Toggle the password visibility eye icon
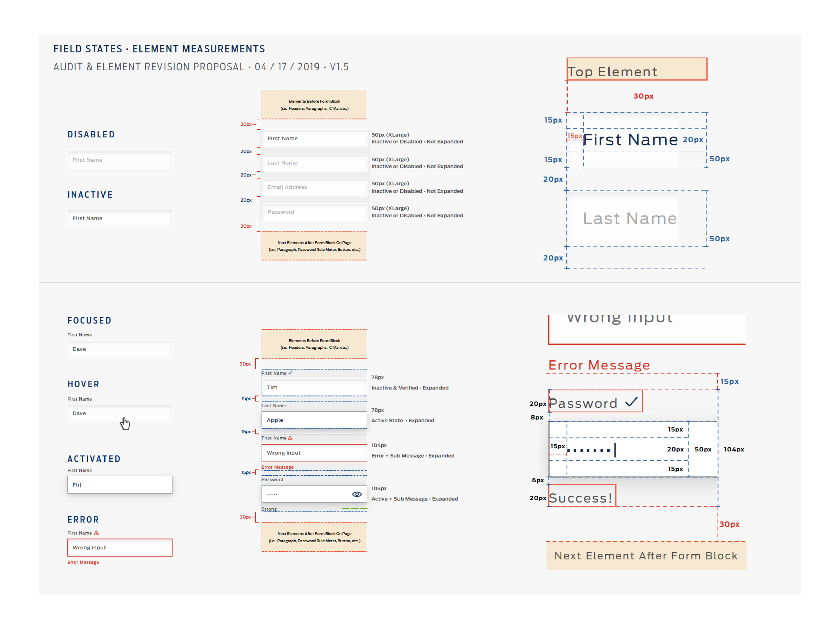 pos(356,494)
